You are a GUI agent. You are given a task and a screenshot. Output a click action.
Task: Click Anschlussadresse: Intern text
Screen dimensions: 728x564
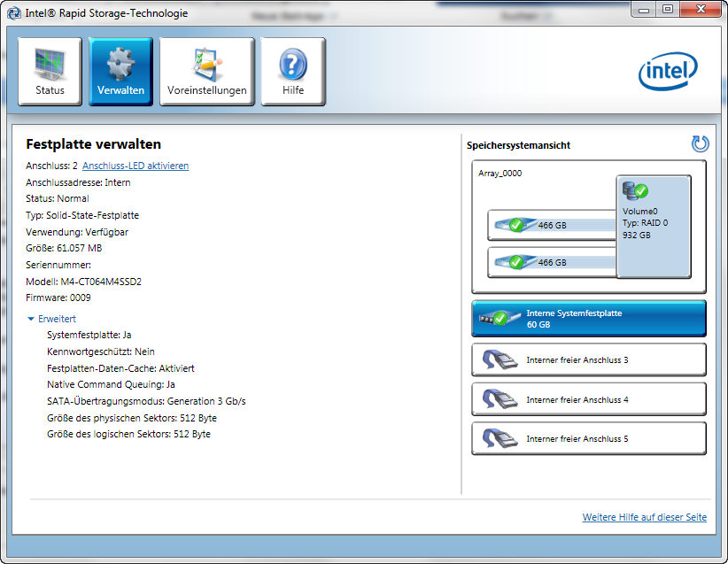78,182
